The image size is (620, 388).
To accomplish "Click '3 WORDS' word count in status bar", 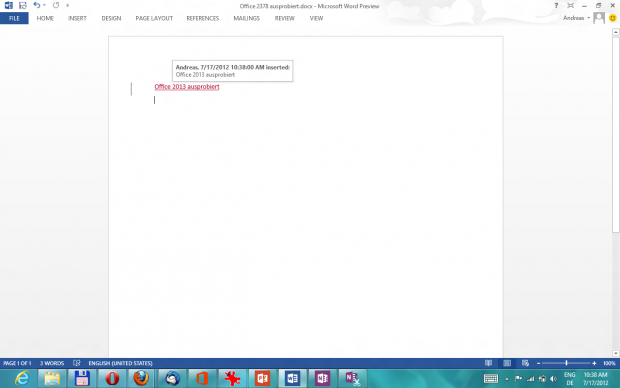I will tap(52, 363).
